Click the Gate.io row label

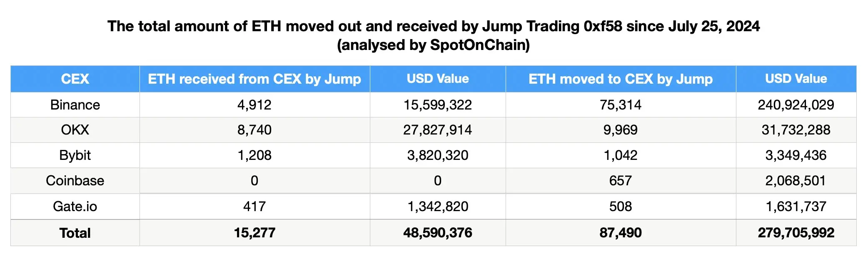(x=75, y=207)
